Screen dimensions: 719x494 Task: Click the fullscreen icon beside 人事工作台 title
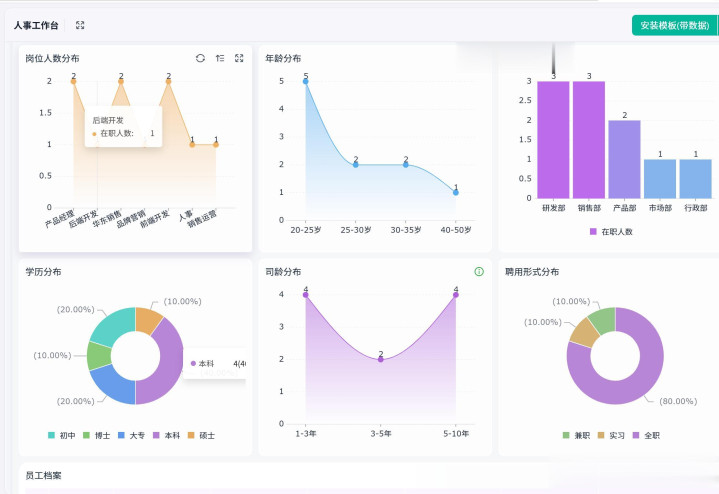click(80, 25)
